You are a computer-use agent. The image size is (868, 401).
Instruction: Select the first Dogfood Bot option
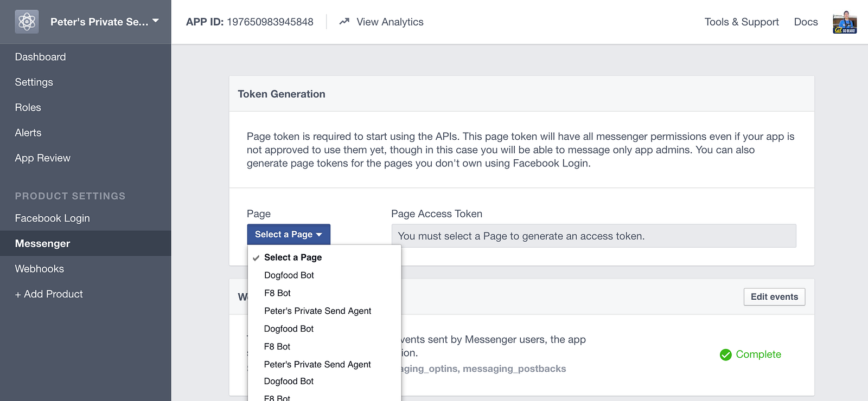[x=289, y=275]
